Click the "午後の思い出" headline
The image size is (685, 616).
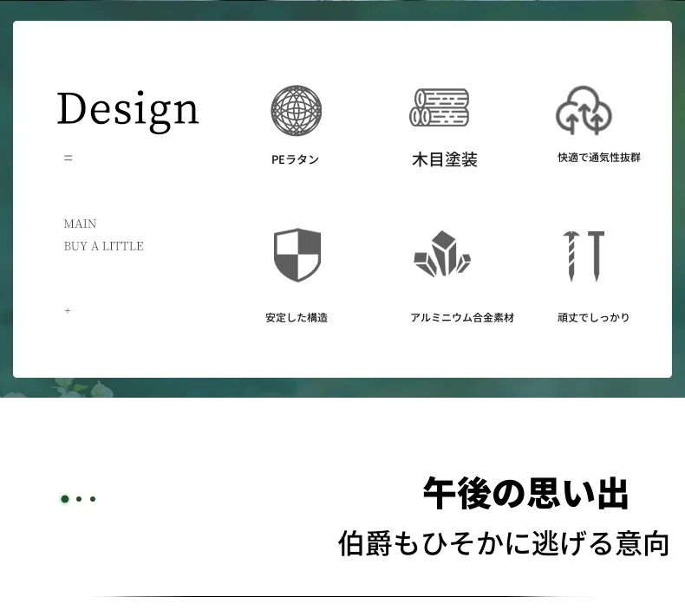tap(525, 493)
